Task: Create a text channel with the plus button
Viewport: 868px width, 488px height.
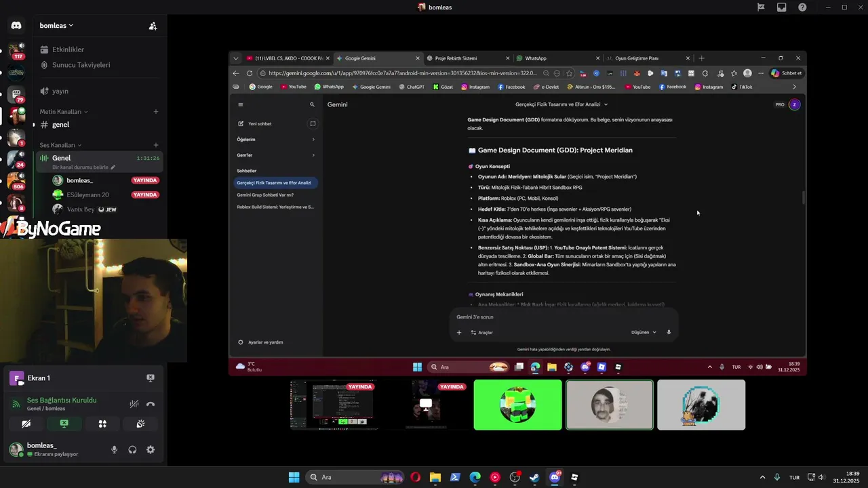Action: pyautogui.click(x=155, y=111)
